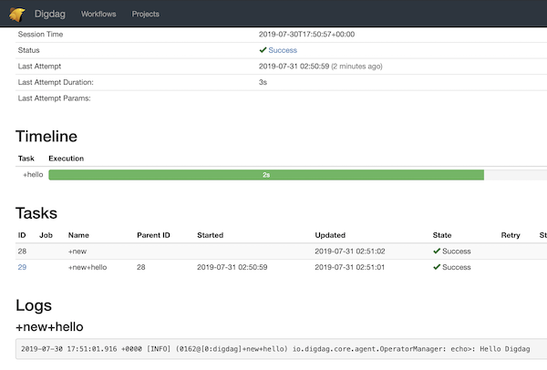Viewport: 547px width, 370px height.
Task: Click the Task column header in Timeline
Action: click(26, 158)
